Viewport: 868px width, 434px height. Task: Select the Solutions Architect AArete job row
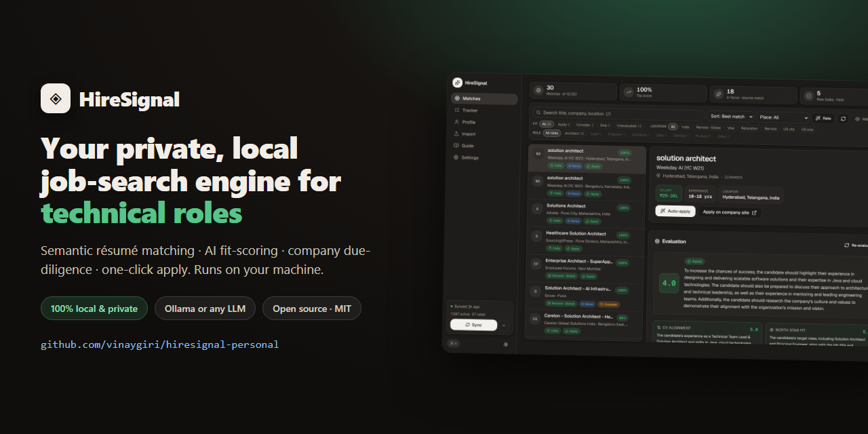(586, 215)
